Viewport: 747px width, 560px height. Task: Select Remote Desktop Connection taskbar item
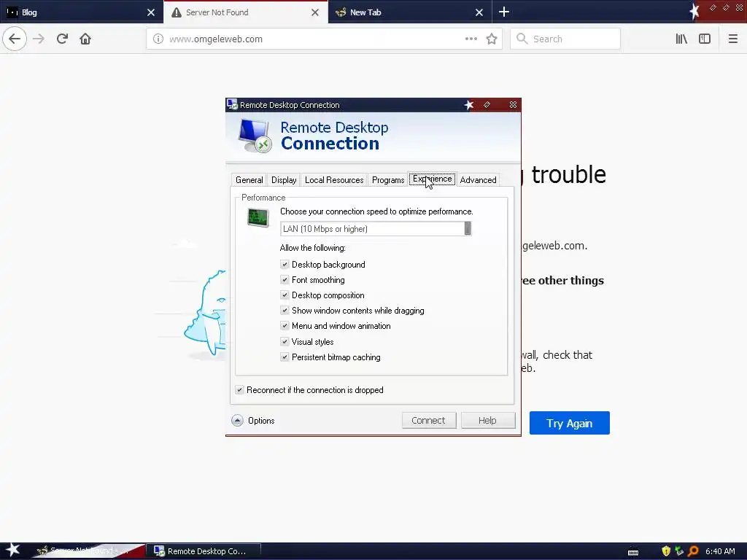(x=203, y=551)
